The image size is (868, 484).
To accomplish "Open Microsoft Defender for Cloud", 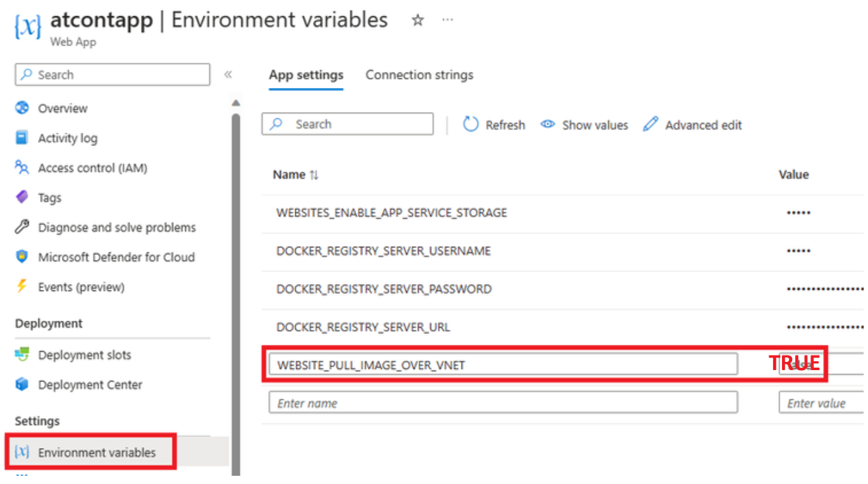I will point(116,257).
